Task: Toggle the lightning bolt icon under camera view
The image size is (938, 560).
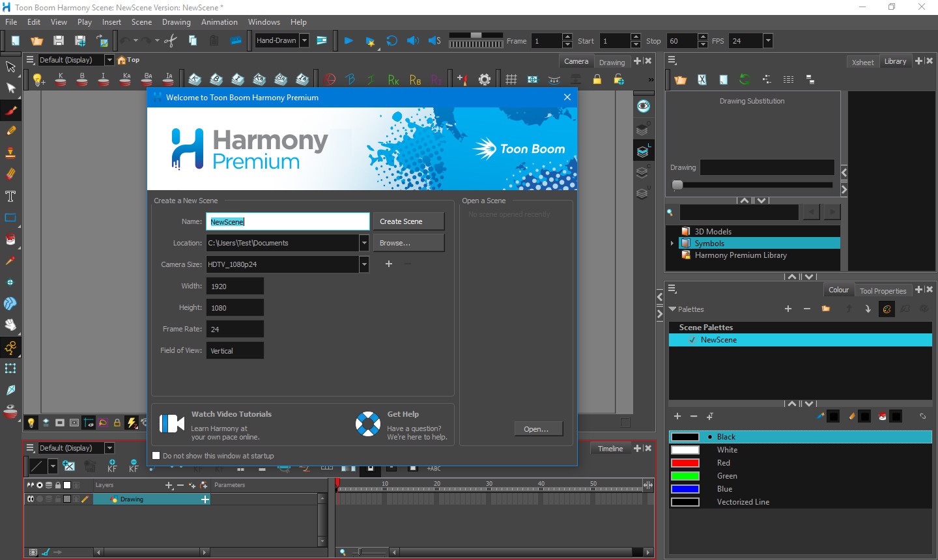Action: pyautogui.click(x=132, y=423)
